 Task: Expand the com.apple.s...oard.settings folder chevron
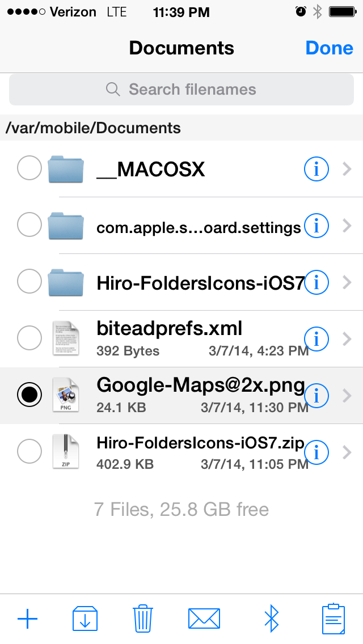pos(348,226)
